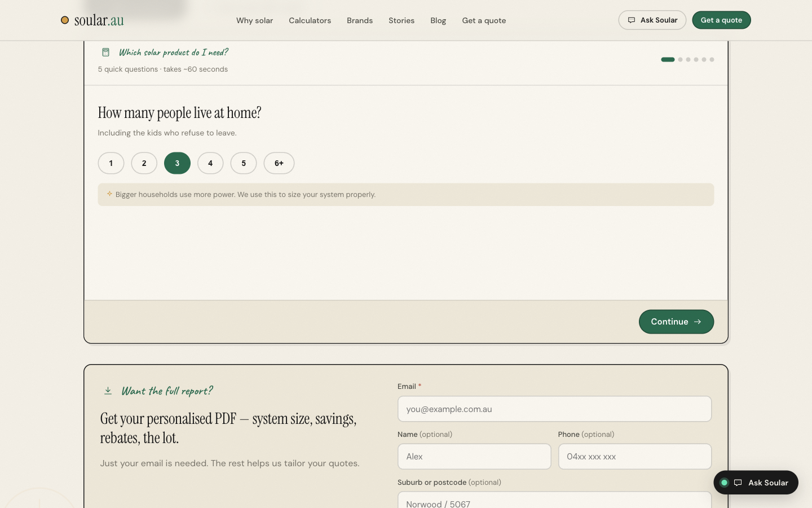Click the soular.au logo
The width and height of the screenshot is (812, 508).
(92, 20)
